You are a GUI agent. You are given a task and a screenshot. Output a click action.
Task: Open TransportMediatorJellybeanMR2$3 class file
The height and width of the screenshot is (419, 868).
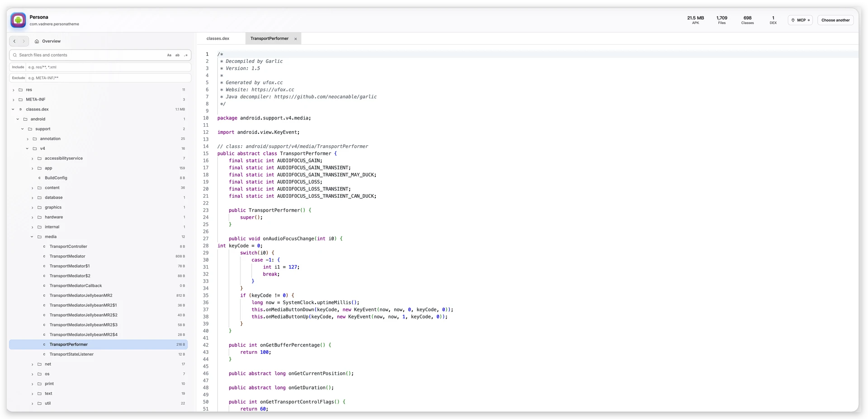(98, 325)
